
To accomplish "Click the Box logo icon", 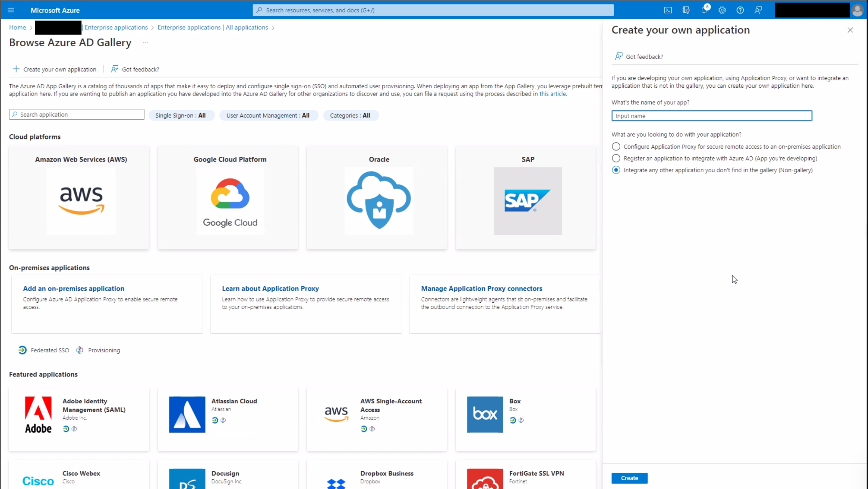I will (x=485, y=414).
